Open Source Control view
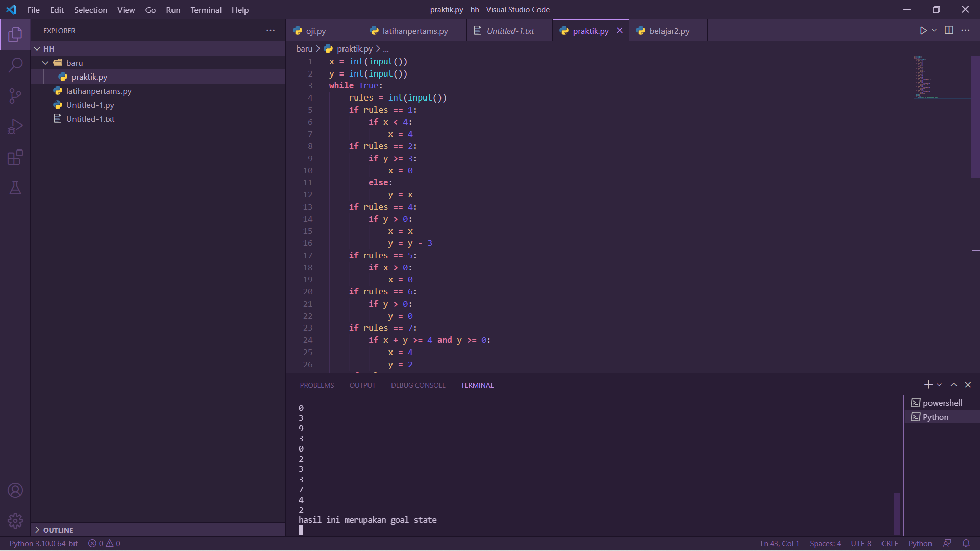980x551 pixels. (15, 96)
